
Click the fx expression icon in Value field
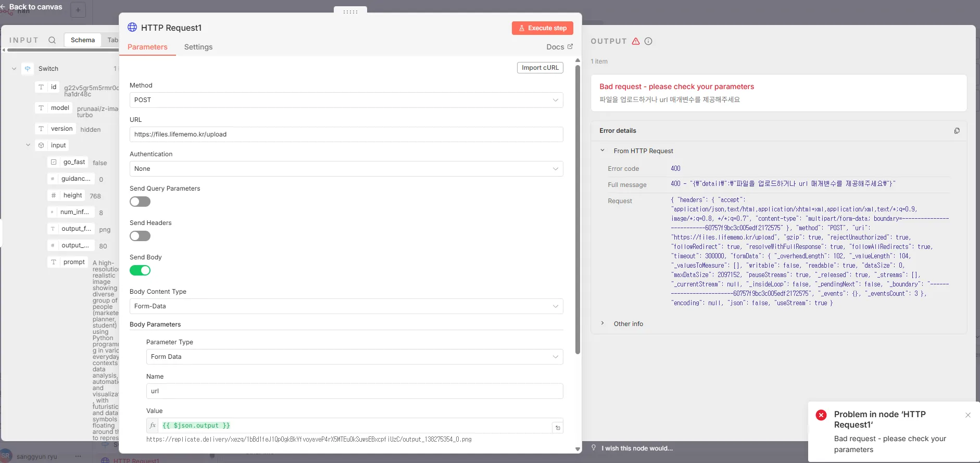pos(153,426)
